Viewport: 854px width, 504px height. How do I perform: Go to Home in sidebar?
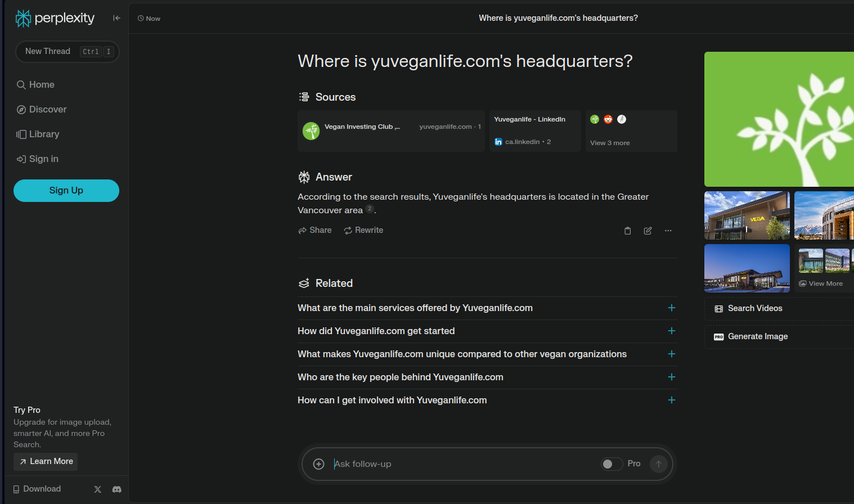36,84
